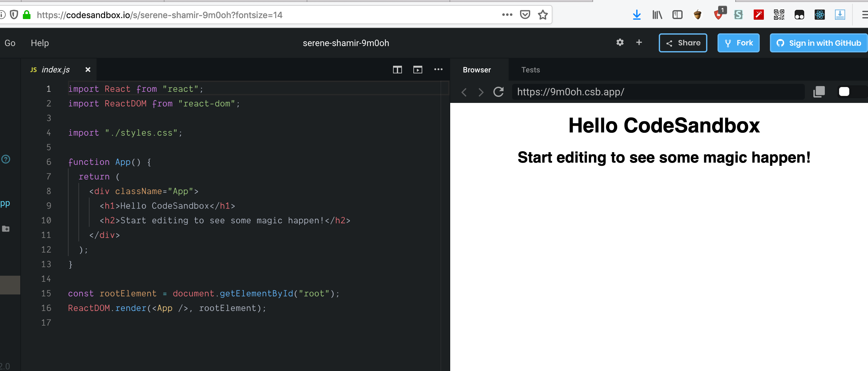The width and height of the screenshot is (868, 371).
Task: Open the Firefox library icon
Action: click(x=657, y=15)
